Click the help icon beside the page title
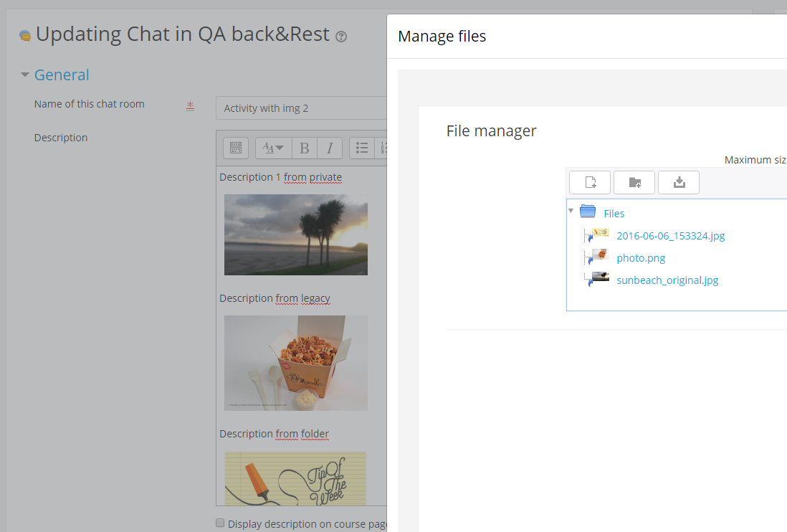The height and width of the screenshot is (532, 787). (341, 37)
